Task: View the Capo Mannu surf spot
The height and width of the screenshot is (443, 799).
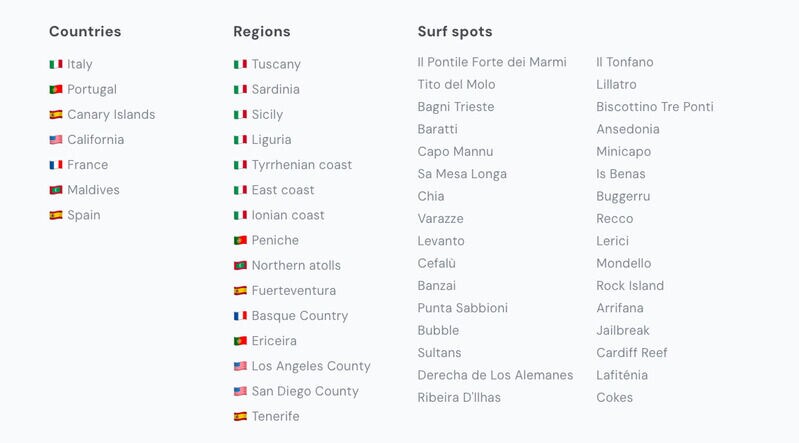Action: [455, 152]
